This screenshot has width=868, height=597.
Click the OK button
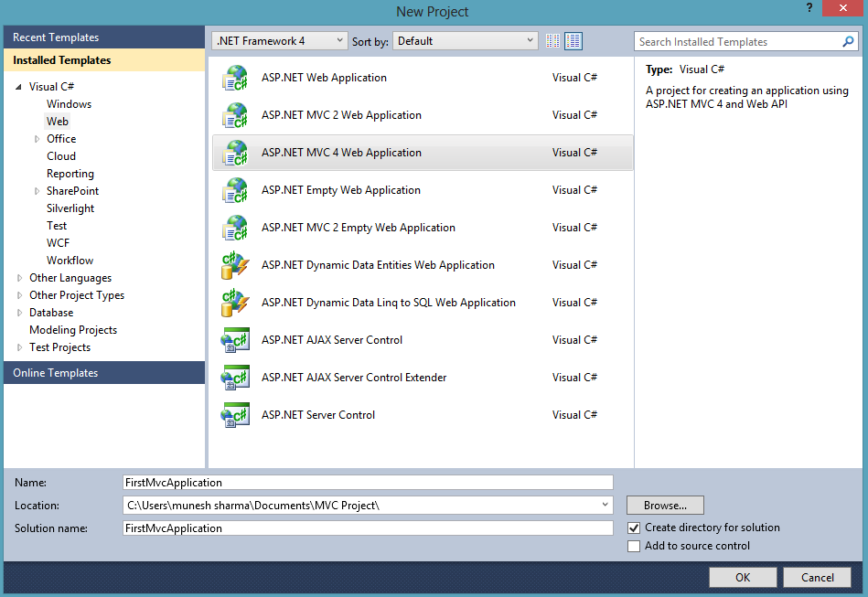coord(743,578)
